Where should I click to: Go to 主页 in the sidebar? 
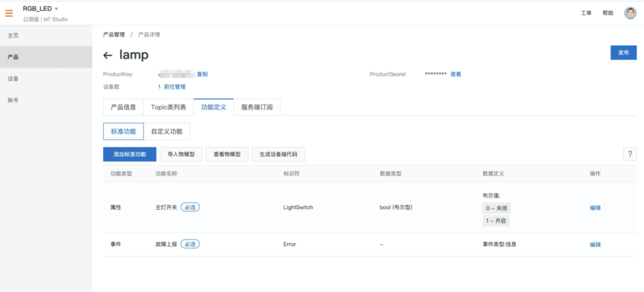46,35
